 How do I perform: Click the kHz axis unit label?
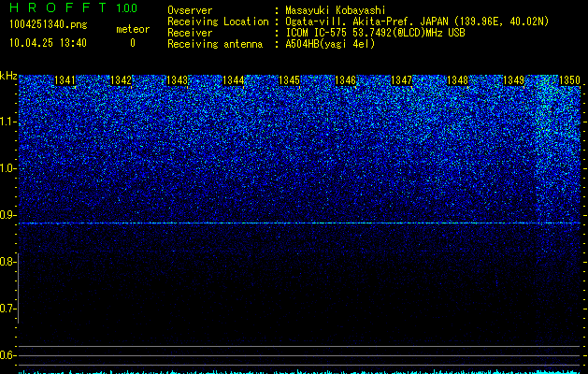pos(8,76)
